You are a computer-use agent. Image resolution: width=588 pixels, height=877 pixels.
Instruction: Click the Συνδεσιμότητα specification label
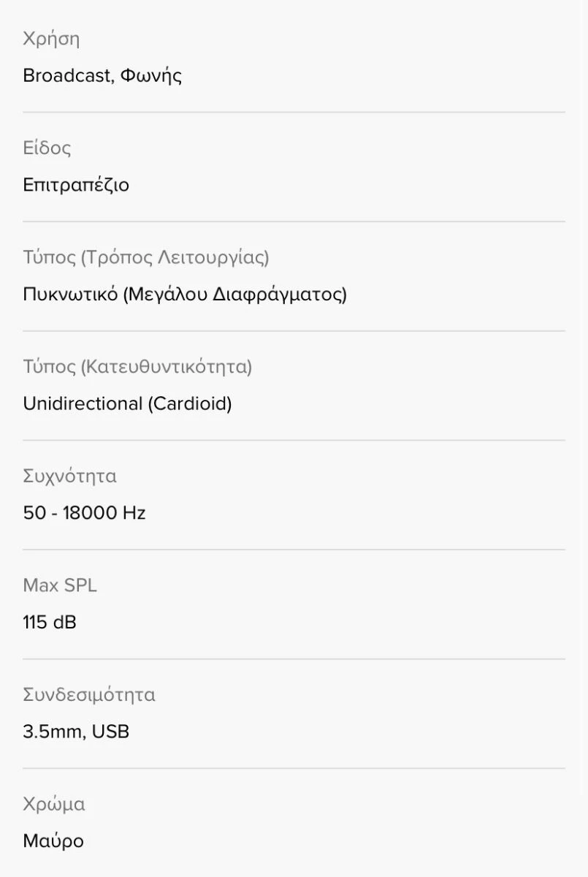[89, 695]
